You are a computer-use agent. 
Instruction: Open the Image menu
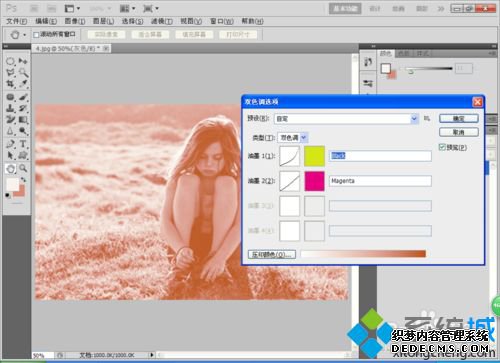pos(75,22)
